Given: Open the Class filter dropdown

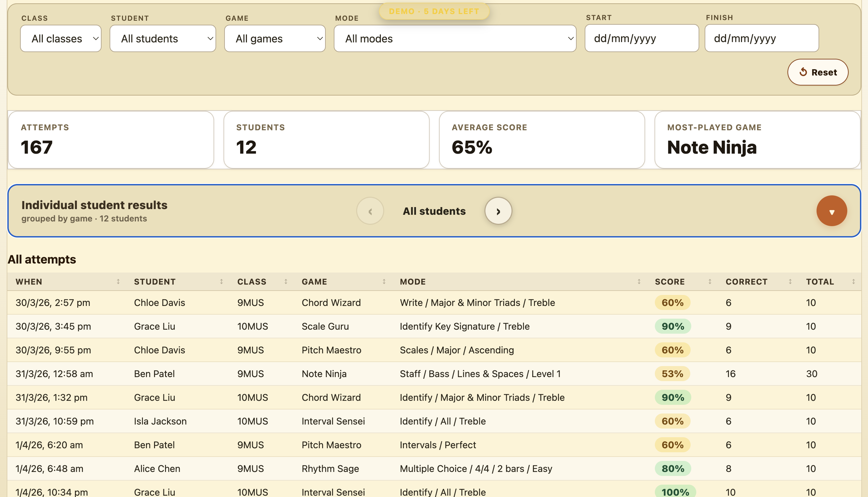Looking at the screenshot, I should click(x=61, y=38).
